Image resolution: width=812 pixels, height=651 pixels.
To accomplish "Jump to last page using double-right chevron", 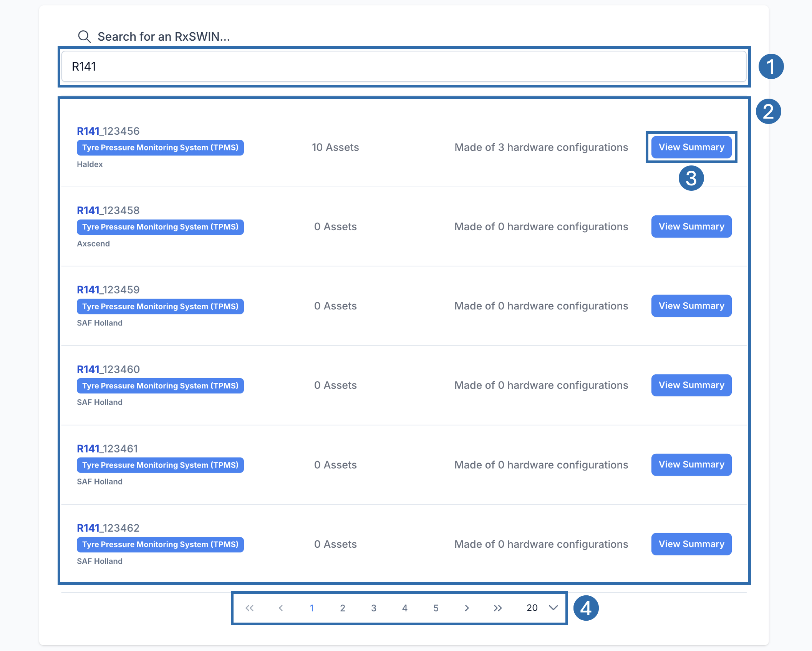I will pyautogui.click(x=498, y=608).
